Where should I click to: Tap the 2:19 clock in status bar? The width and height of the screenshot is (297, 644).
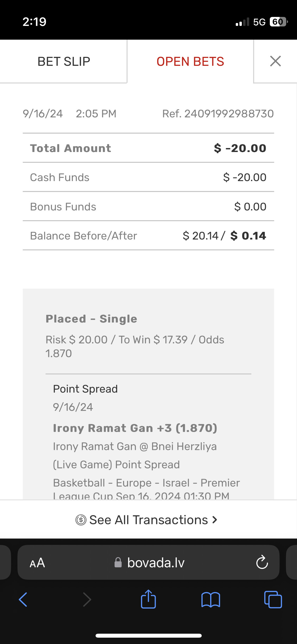click(34, 22)
